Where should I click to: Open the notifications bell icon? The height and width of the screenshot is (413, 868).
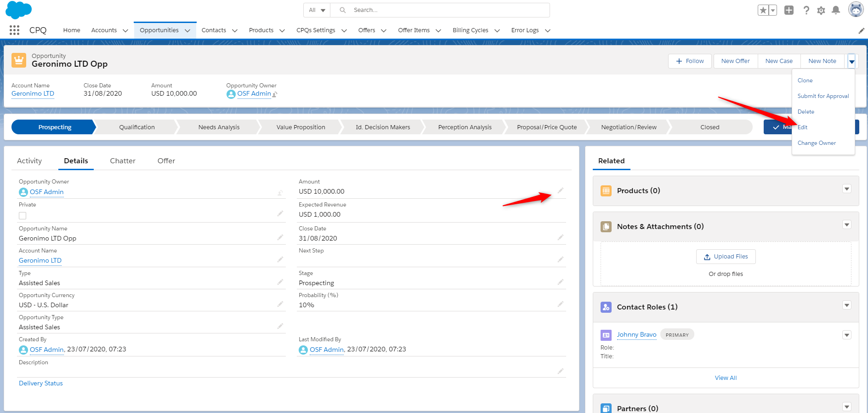[836, 10]
